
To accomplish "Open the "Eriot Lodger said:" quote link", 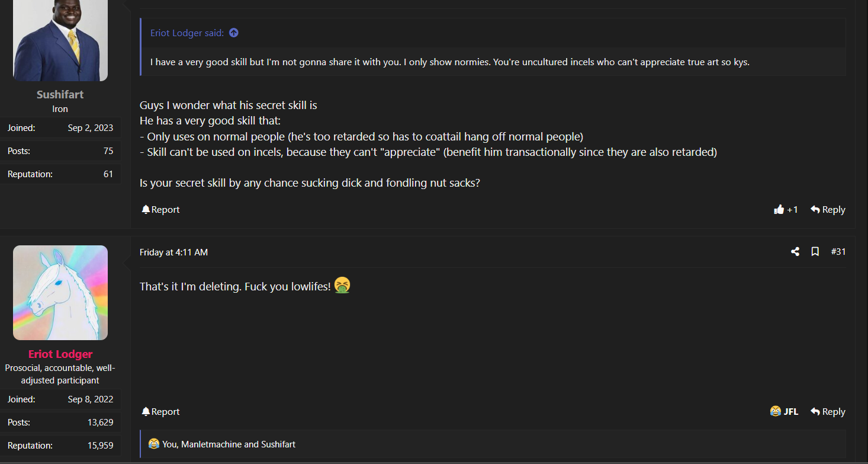I will click(187, 33).
